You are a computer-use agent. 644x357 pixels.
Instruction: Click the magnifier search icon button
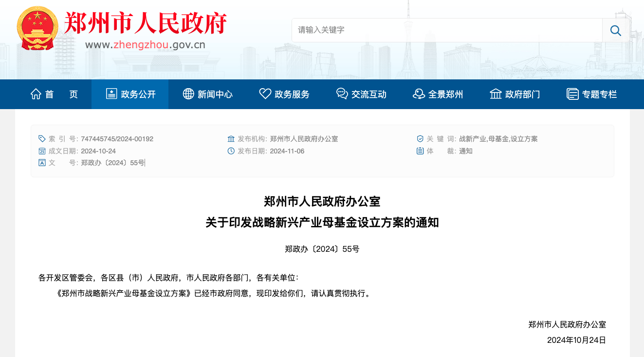click(x=615, y=31)
